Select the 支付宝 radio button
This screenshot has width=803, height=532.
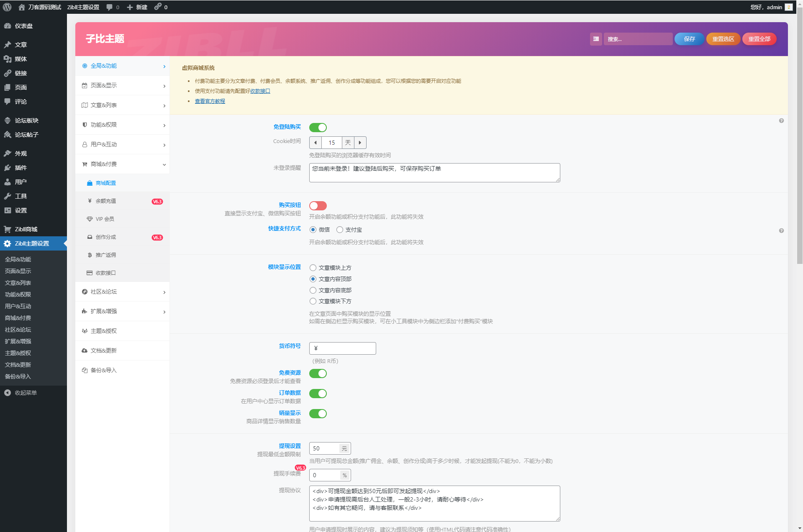tap(340, 230)
